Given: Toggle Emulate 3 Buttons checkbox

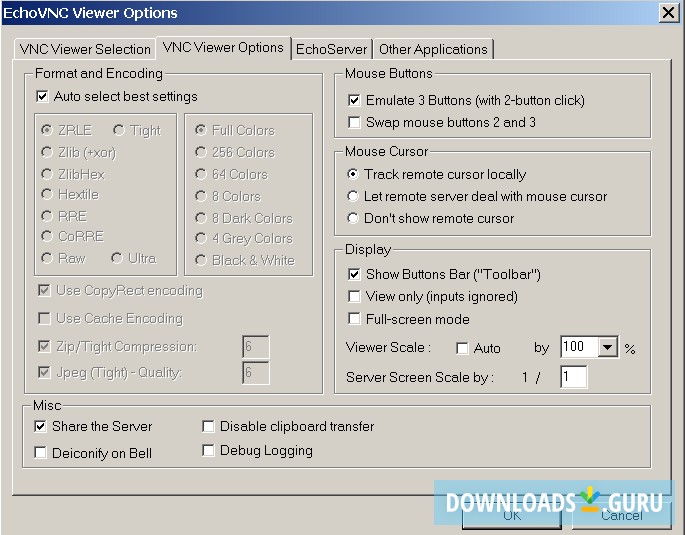Looking at the screenshot, I should (354, 100).
